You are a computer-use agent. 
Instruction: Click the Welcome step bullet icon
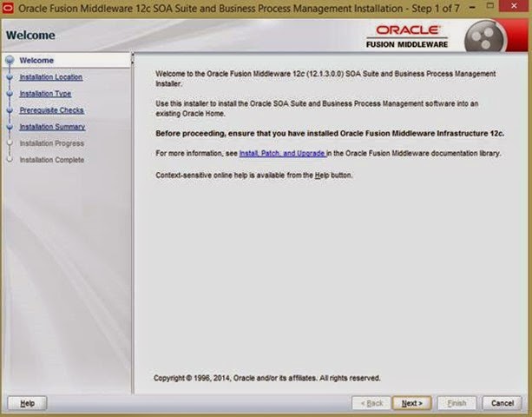point(10,60)
